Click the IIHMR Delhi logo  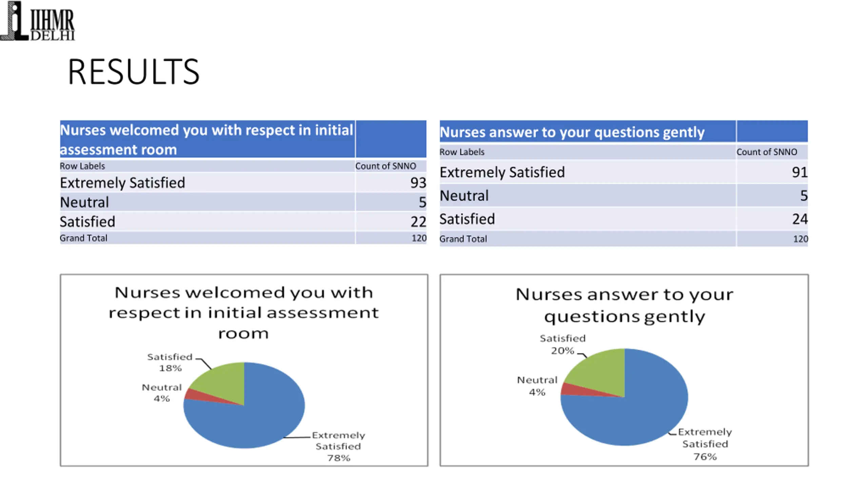[x=37, y=21]
